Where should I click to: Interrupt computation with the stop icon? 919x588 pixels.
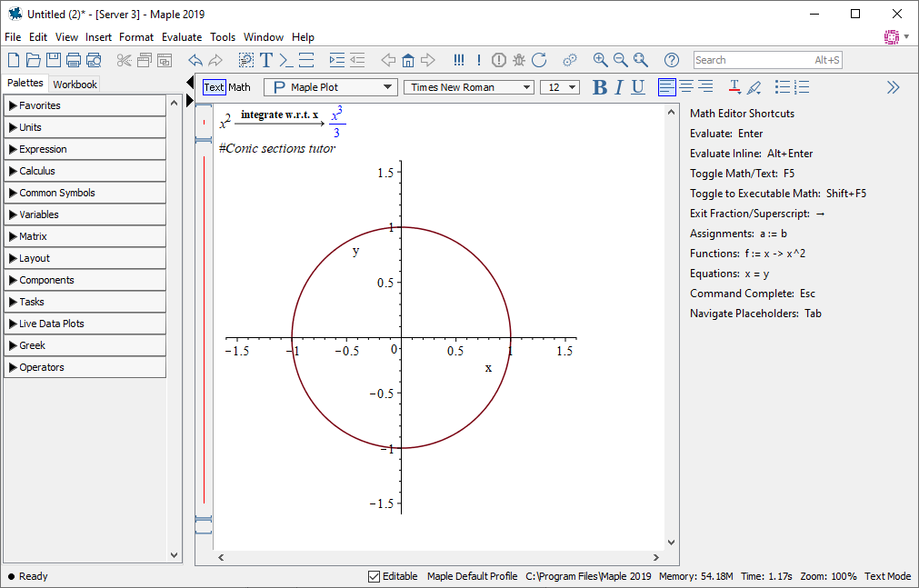coord(499,60)
